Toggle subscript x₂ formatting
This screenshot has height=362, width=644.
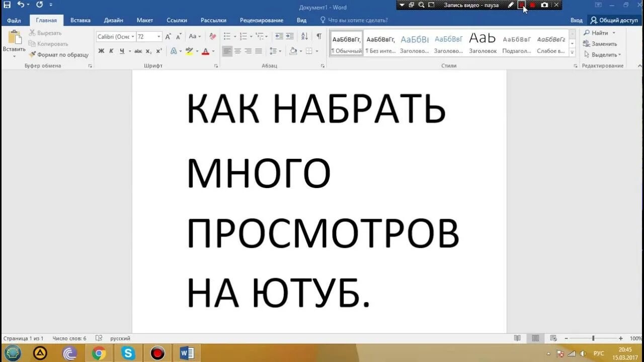point(148,51)
